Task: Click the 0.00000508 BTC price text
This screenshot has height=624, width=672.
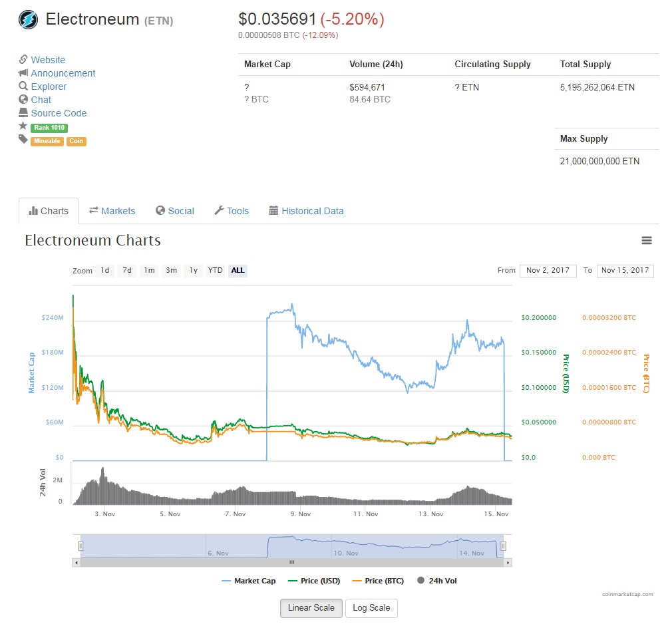Action: [x=269, y=35]
